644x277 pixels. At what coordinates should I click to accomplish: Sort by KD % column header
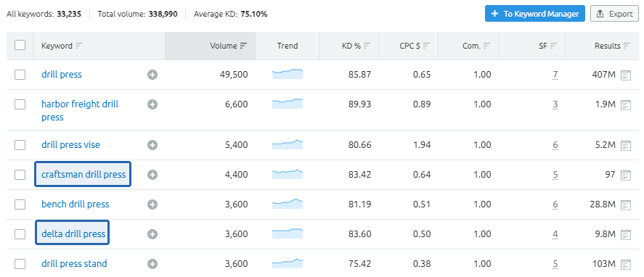(356, 46)
